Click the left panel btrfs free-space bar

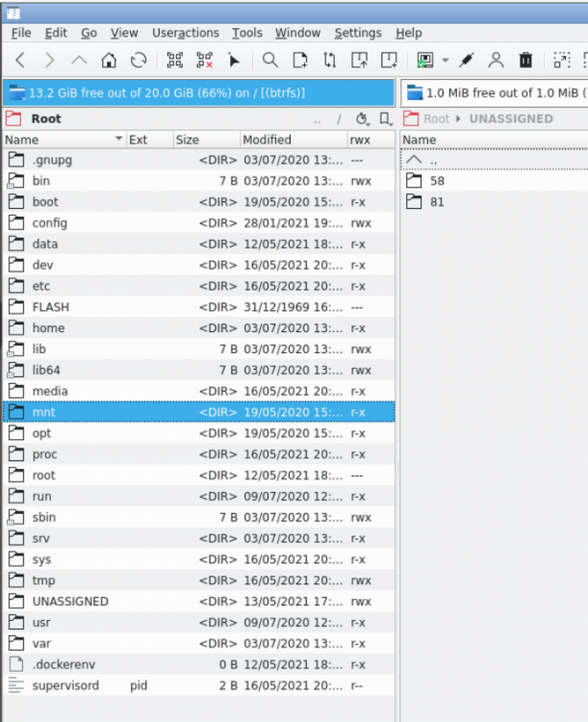tap(198, 93)
